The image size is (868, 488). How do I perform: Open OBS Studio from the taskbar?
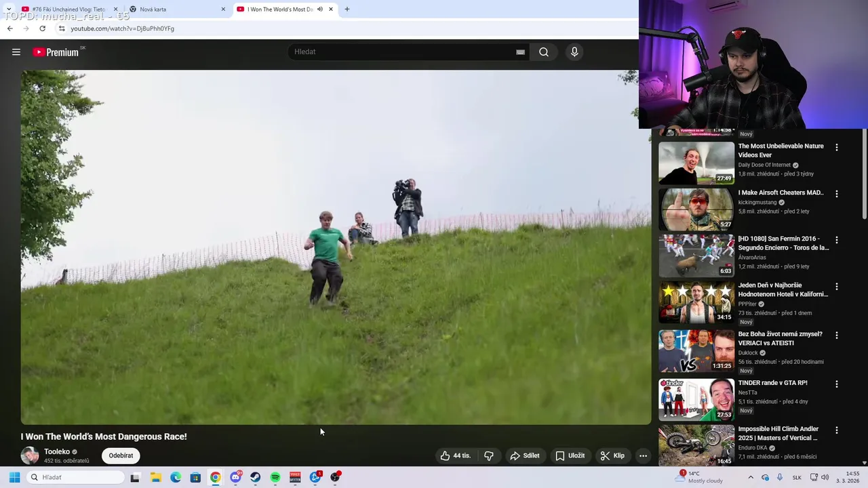click(335, 477)
